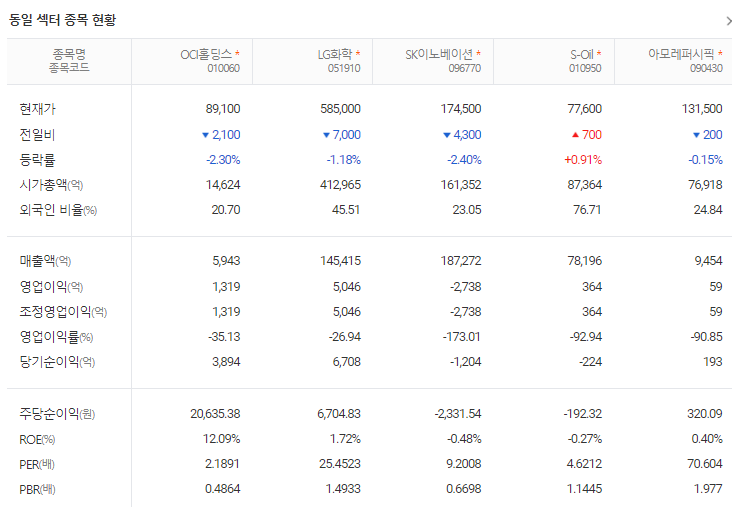Select the 조정영업이익(억) row label

click(63, 311)
